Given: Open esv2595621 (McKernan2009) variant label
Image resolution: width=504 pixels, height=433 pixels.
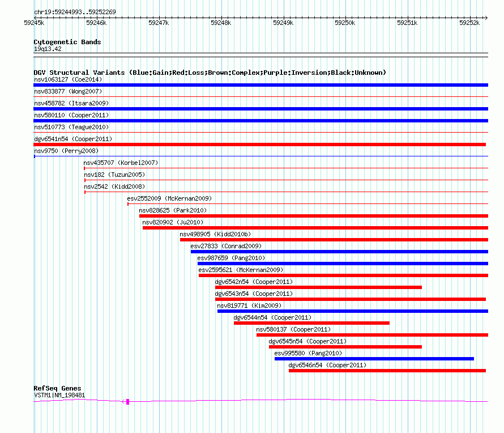Looking at the screenshot, I should (241, 270).
